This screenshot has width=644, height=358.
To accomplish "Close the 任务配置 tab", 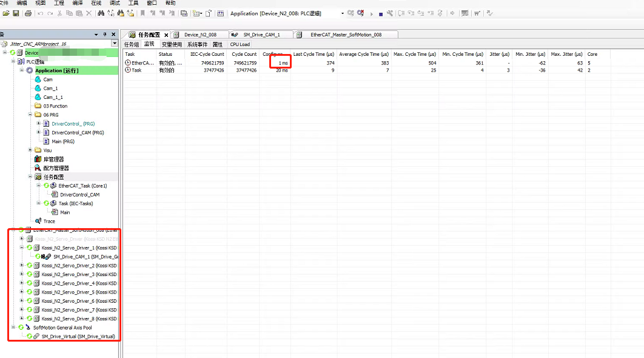I will [166, 35].
